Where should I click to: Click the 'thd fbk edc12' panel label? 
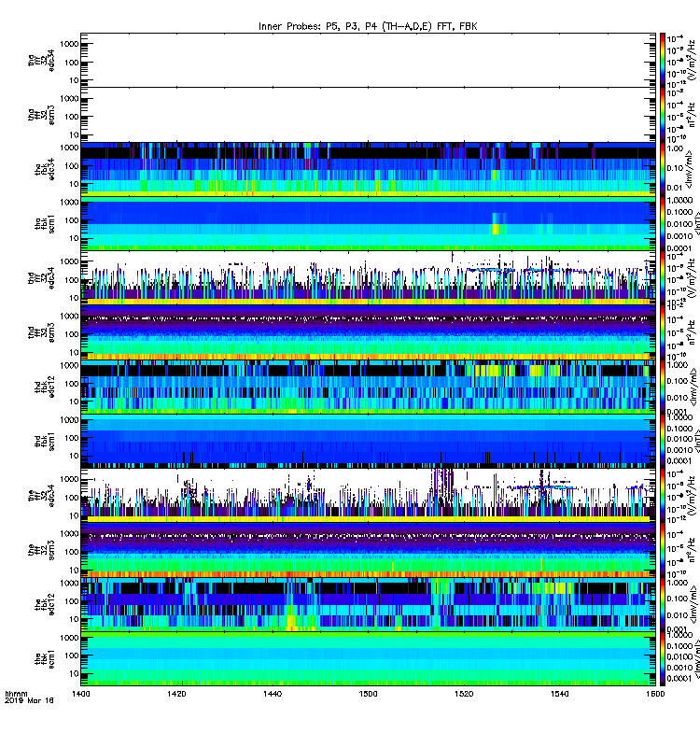(45, 387)
